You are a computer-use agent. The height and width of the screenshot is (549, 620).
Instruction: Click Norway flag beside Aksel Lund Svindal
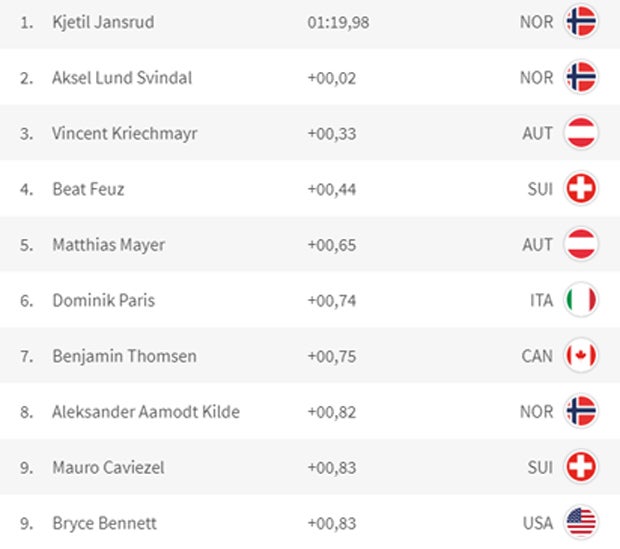580,77
